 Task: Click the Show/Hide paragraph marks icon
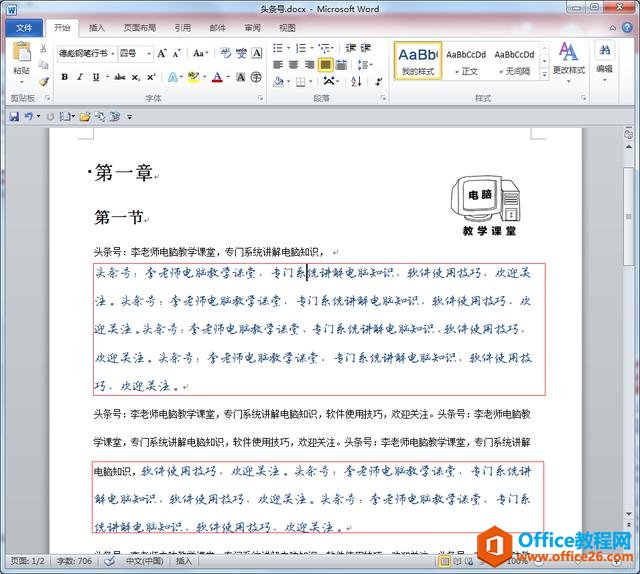[x=379, y=81]
